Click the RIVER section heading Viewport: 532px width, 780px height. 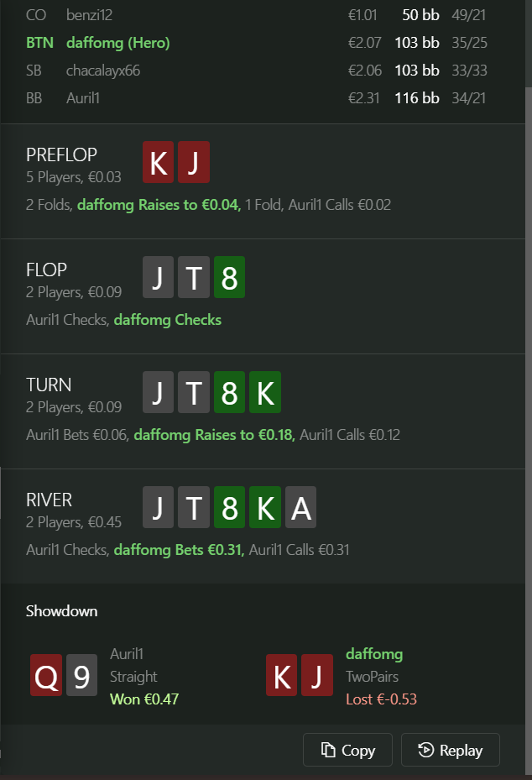tap(49, 500)
